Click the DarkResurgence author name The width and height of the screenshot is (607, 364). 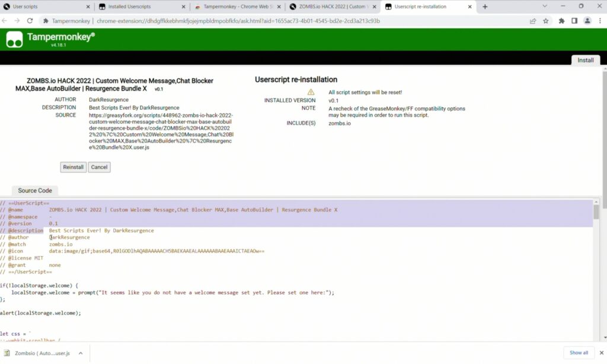(x=108, y=100)
